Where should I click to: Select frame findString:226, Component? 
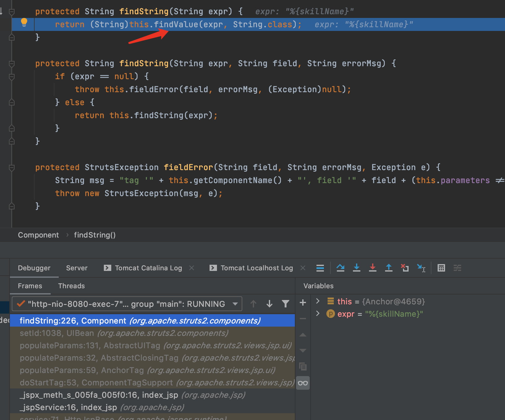click(x=152, y=321)
